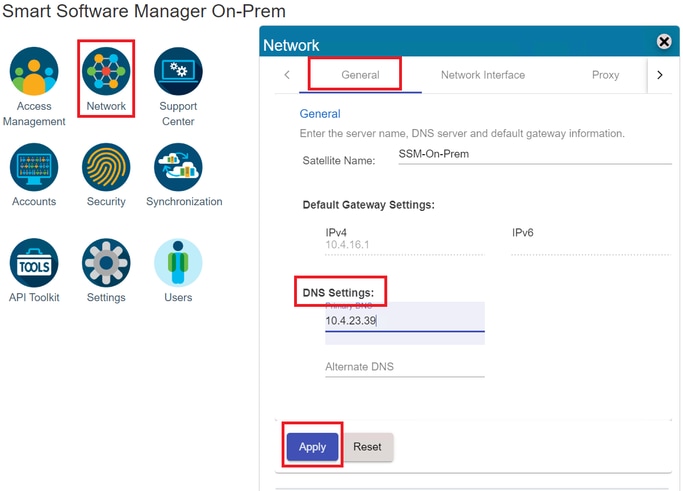Open the Security fingerprint icon

pyautogui.click(x=106, y=167)
